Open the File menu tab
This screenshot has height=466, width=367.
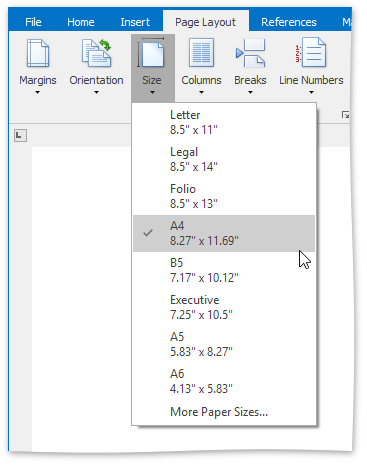click(x=33, y=22)
